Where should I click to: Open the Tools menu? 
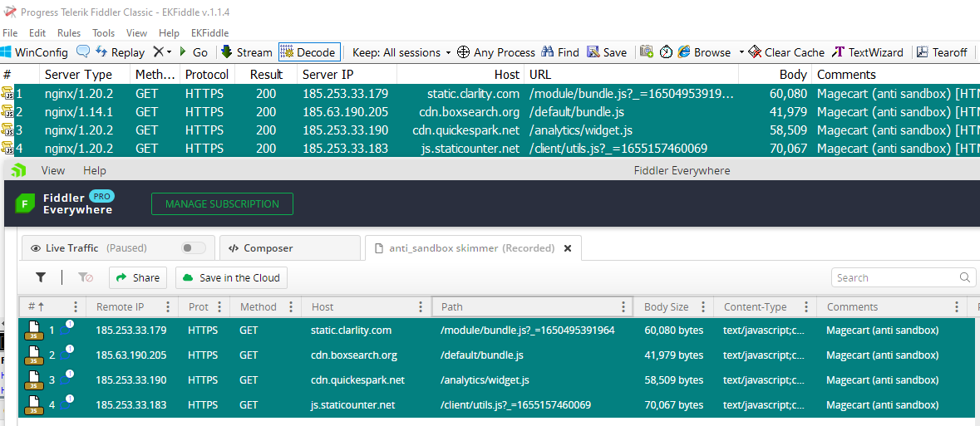coord(104,33)
